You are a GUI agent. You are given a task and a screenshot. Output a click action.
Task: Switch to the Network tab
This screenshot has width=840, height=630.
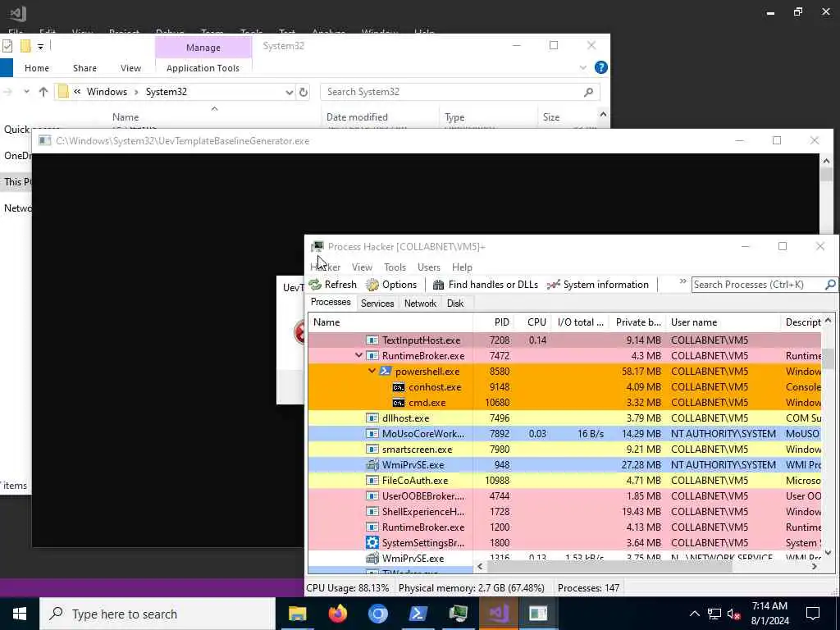point(420,304)
